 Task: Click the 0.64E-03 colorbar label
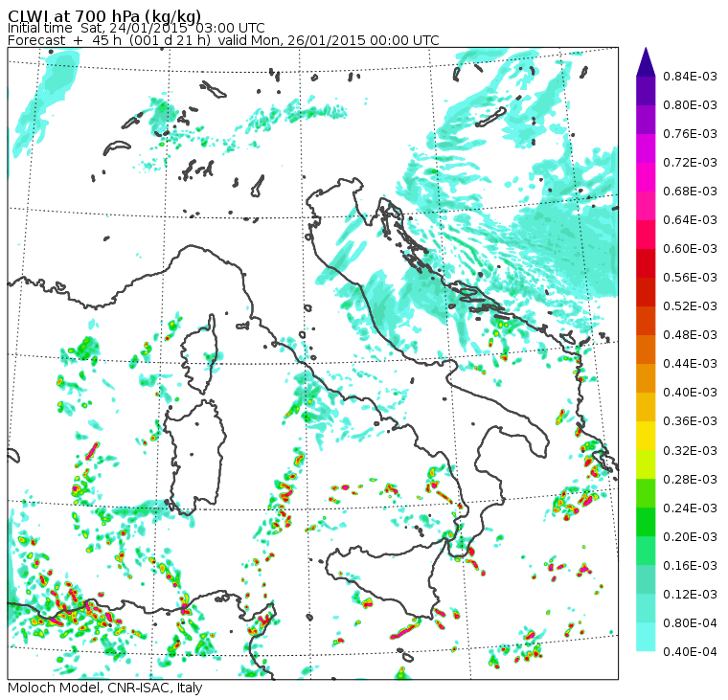pos(690,220)
